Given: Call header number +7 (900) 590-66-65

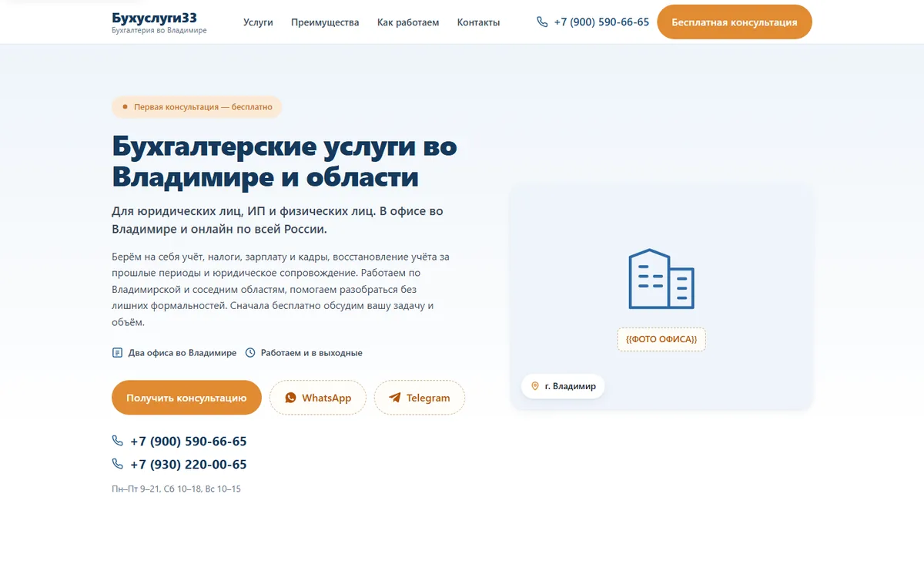Looking at the screenshot, I should tap(601, 22).
